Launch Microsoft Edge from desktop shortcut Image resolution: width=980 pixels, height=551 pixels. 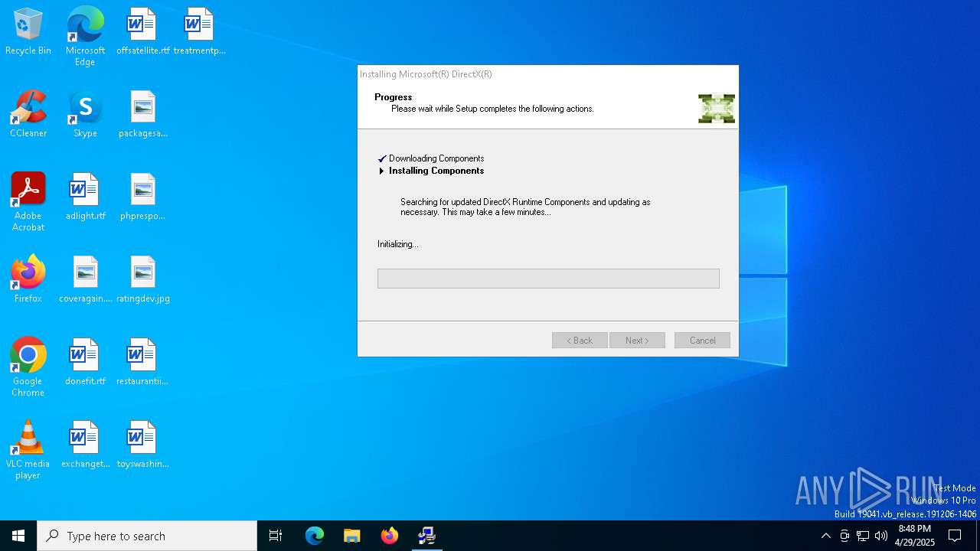pos(85,37)
